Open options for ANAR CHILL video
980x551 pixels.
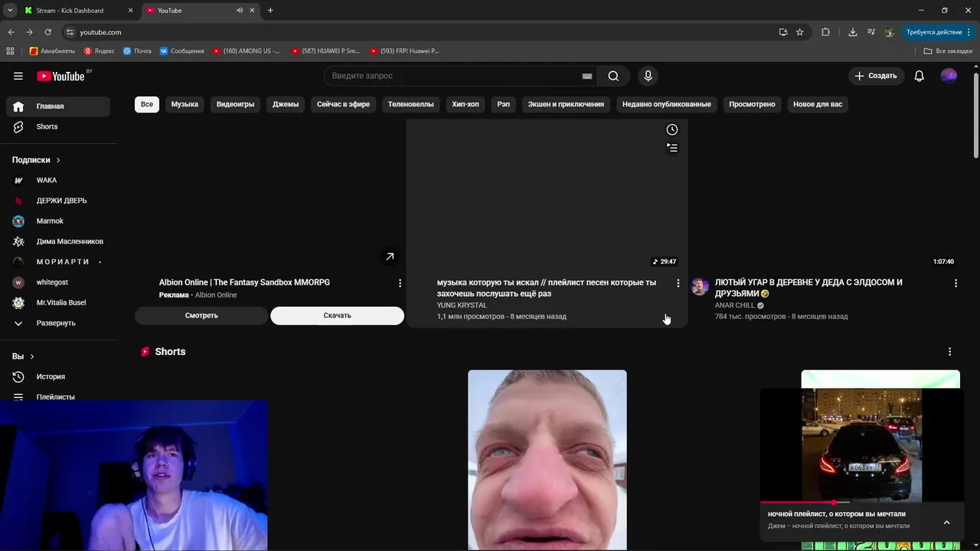pos(955,283)
